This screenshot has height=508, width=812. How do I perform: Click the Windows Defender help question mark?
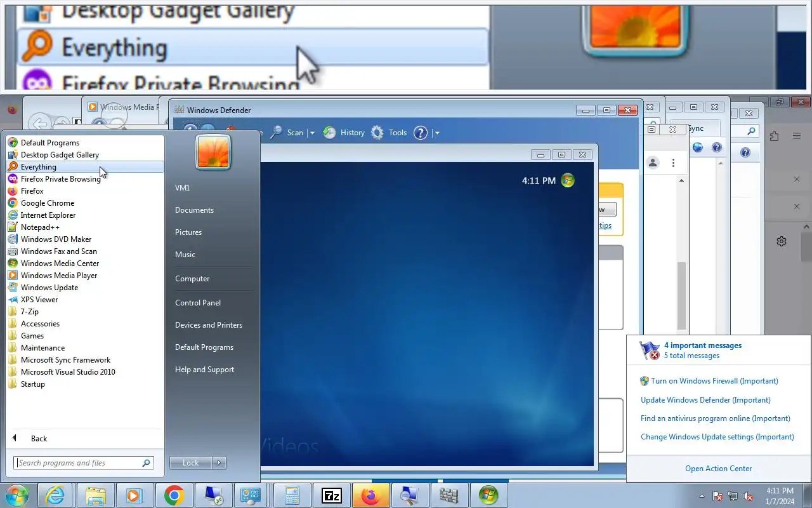[420, 133]
